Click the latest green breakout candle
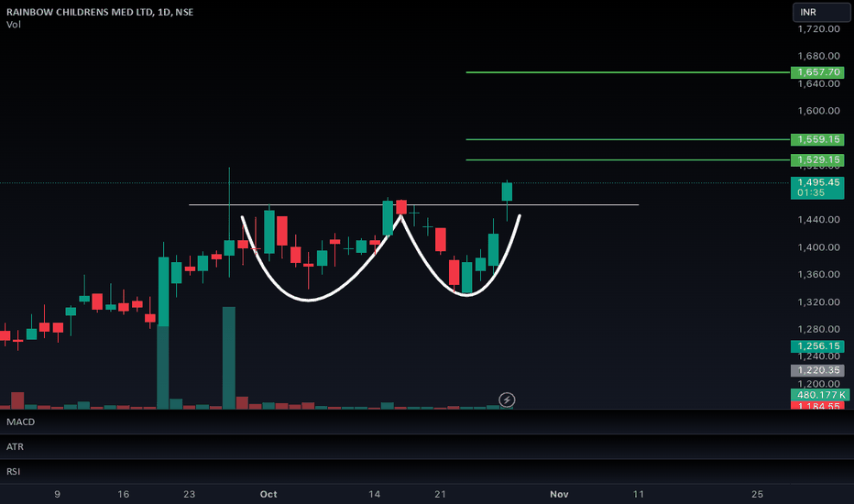854x504 pixels. [507, 192]
